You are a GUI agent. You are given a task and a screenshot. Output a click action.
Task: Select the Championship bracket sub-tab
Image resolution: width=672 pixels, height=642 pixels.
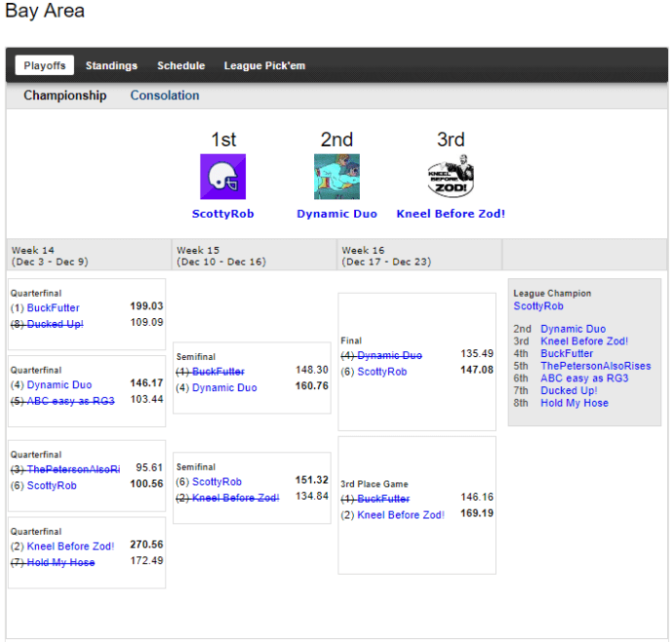[x=65, y=96]
